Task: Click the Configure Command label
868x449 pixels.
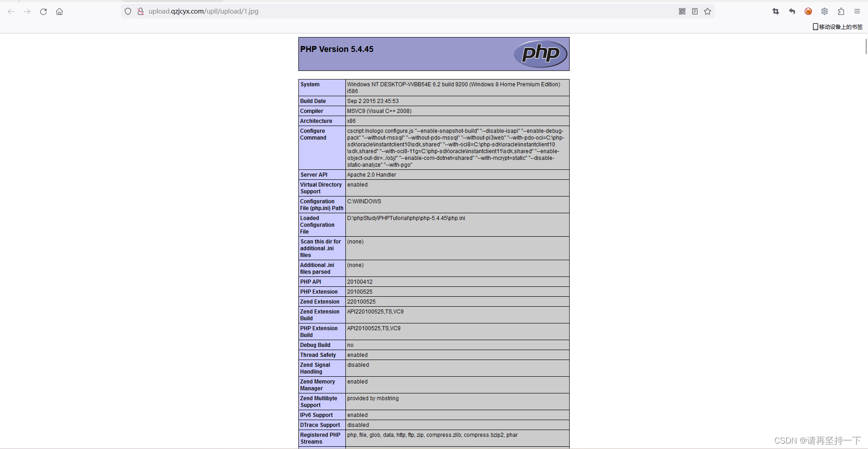Action: point(313,134)
